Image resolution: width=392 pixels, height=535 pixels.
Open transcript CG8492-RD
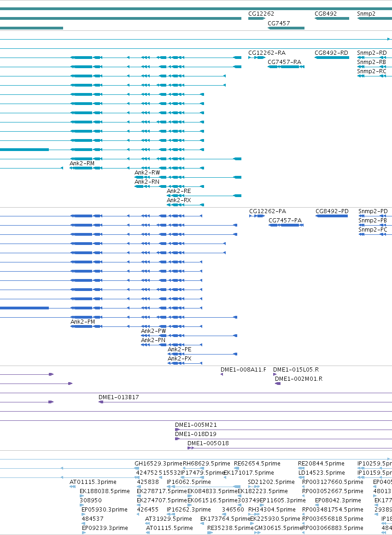tap(331, 53)
